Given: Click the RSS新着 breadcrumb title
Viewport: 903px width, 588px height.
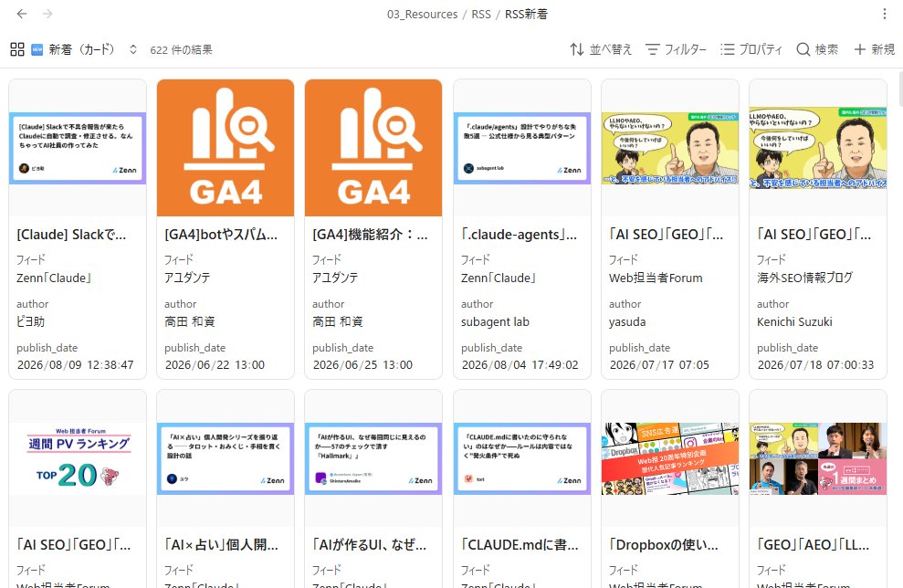Looking at the screenshot, I should coord(526,14).
